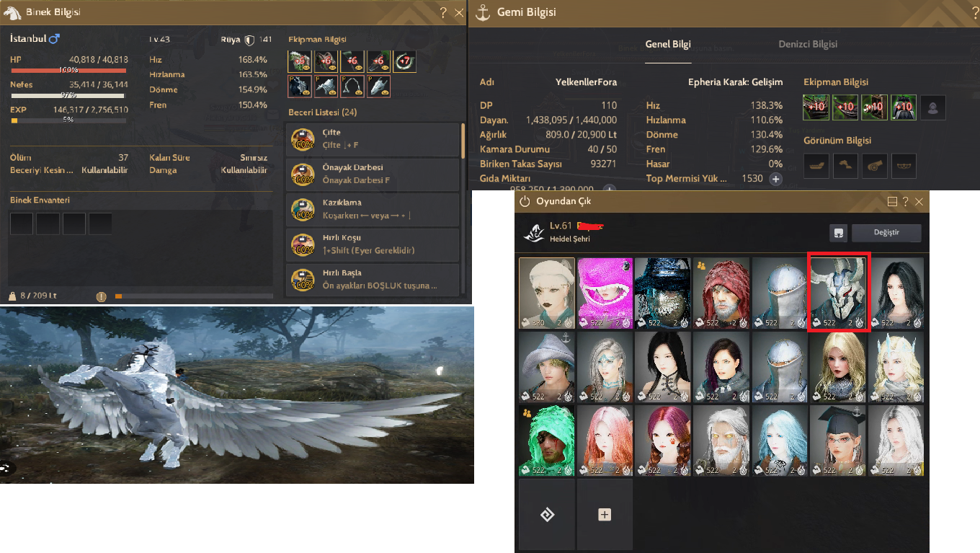Click the ship name YelkenlerFora
This screenshot has height=553, width=980.
[x=586, y=82]
